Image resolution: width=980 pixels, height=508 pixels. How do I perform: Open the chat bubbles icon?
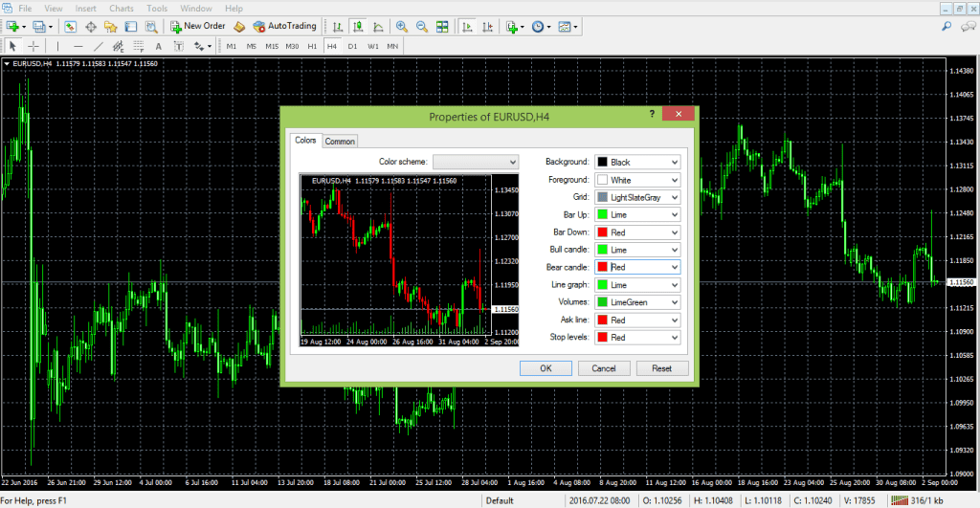point(969,26)
